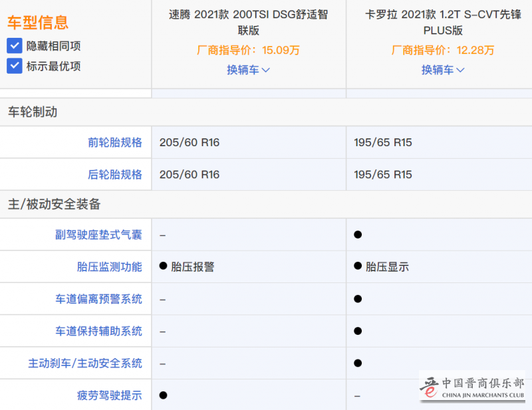
Task: Open the 主动刹车/主动安全系统 parameter link
Action: coord(85,363)
